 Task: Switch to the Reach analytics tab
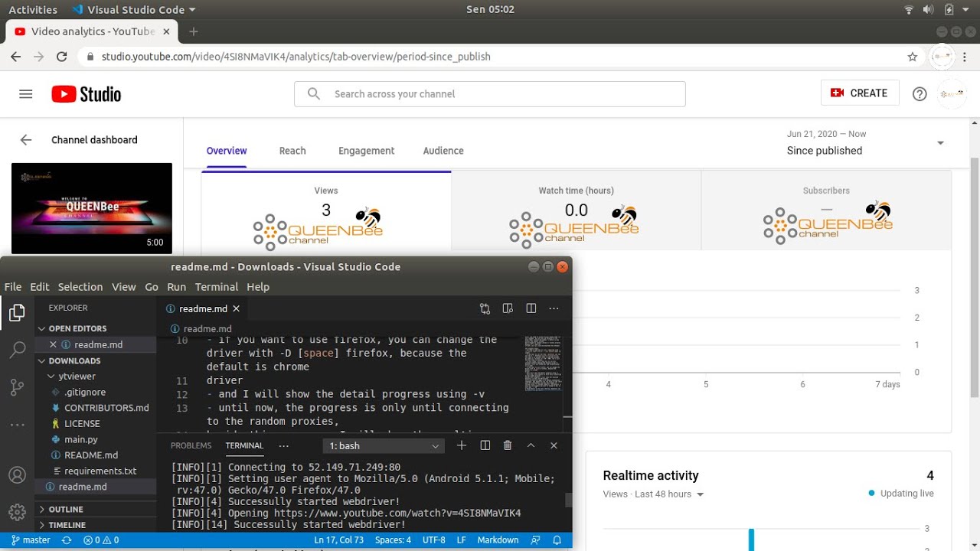(292, 151)
